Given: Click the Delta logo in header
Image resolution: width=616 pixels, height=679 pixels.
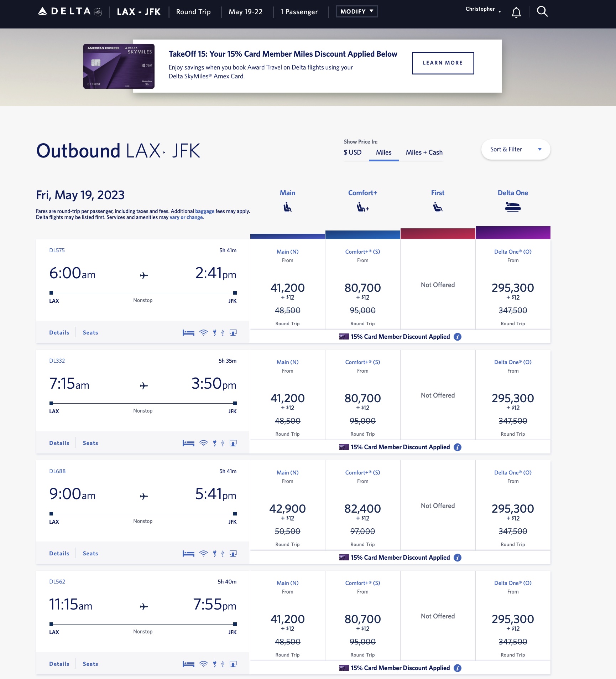Looking at the screenshot, I should pos(70,12).
